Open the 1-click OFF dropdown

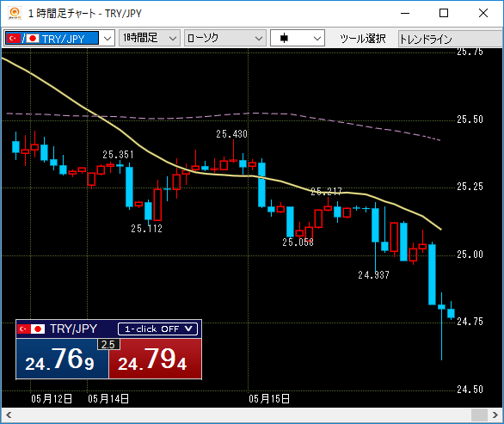(x=157, y=329)
